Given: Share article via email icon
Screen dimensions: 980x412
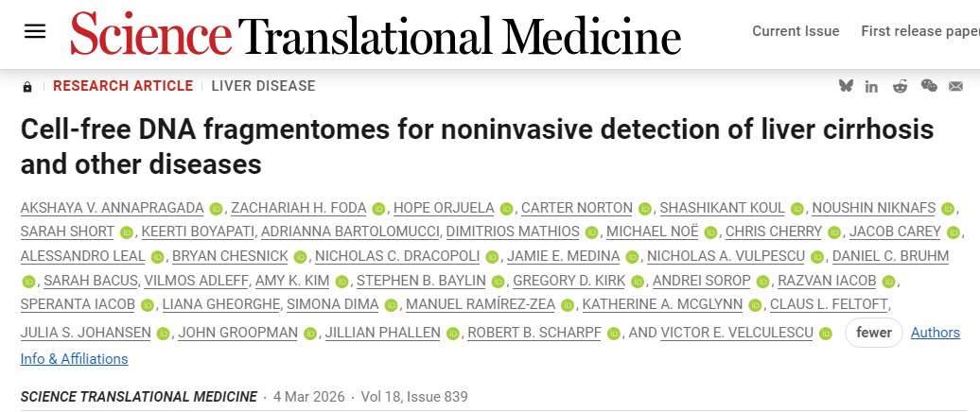Looking at the screenshot, I should (956, 86).
